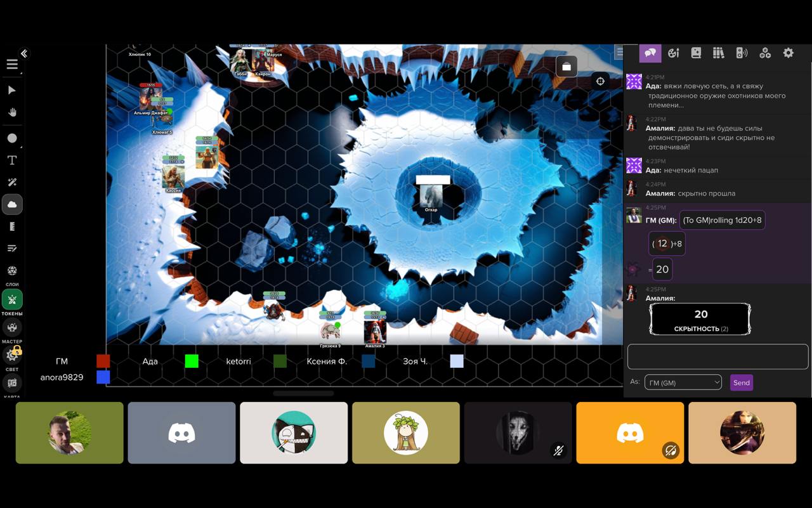Open the dice rolling tool

click(x=12, y=271)
